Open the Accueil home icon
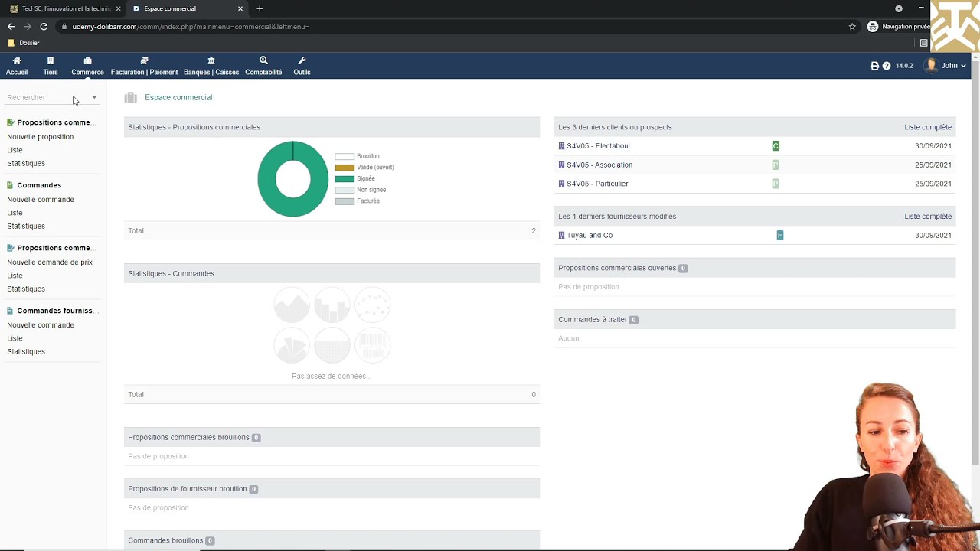Image resolution: width=980 pixels, height=551 pixels. (17, 60)
